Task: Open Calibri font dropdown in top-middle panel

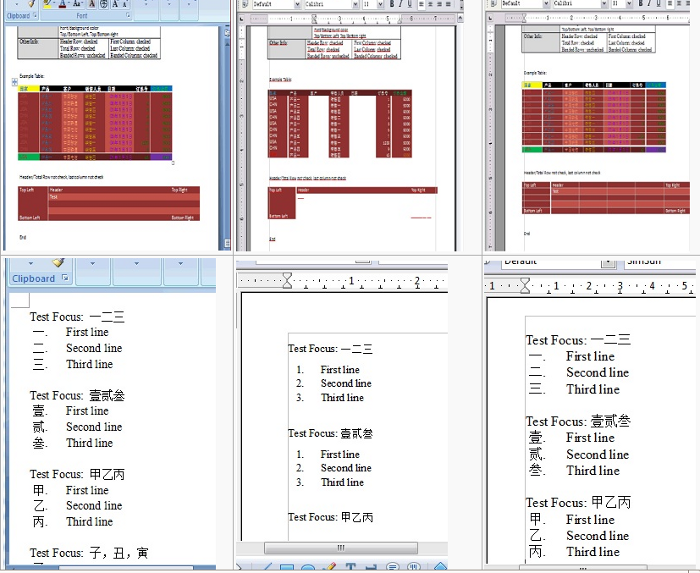Action: click(x=355, y=4)
